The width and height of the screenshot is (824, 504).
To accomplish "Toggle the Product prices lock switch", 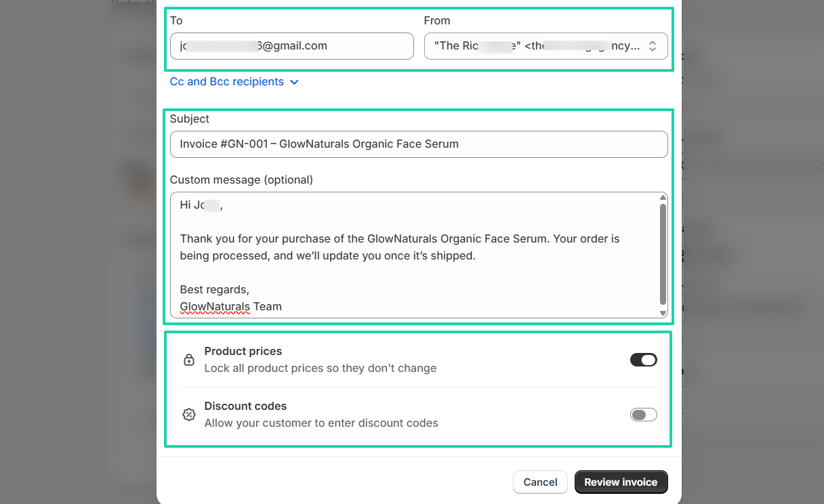I will pyautogui.click(x=643, y=360).
